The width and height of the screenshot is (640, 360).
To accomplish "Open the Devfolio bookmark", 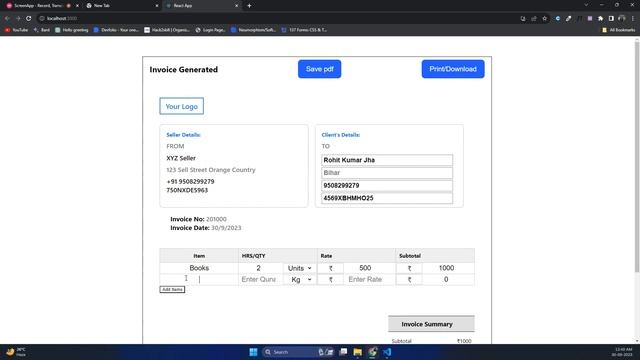I will click(x=116, y=30).
